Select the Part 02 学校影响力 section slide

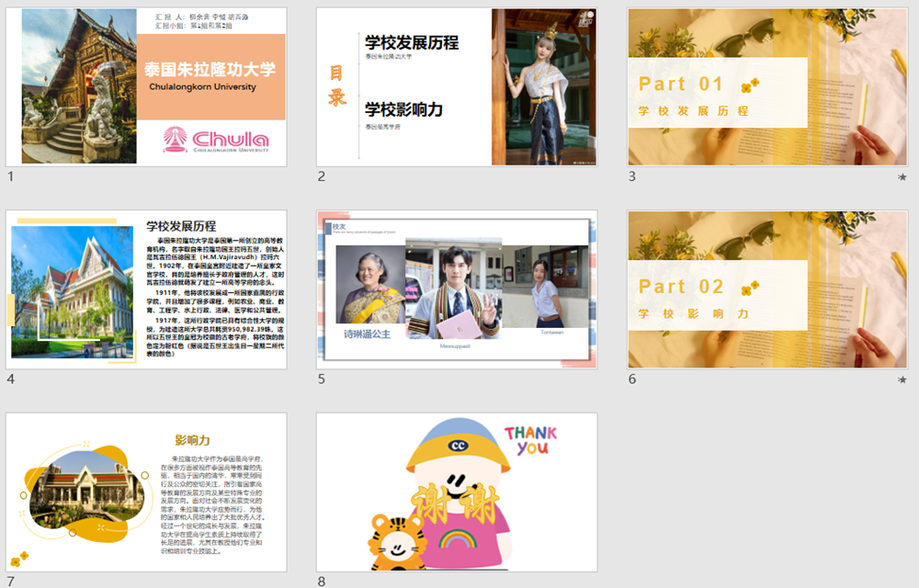tap(766, 289)
